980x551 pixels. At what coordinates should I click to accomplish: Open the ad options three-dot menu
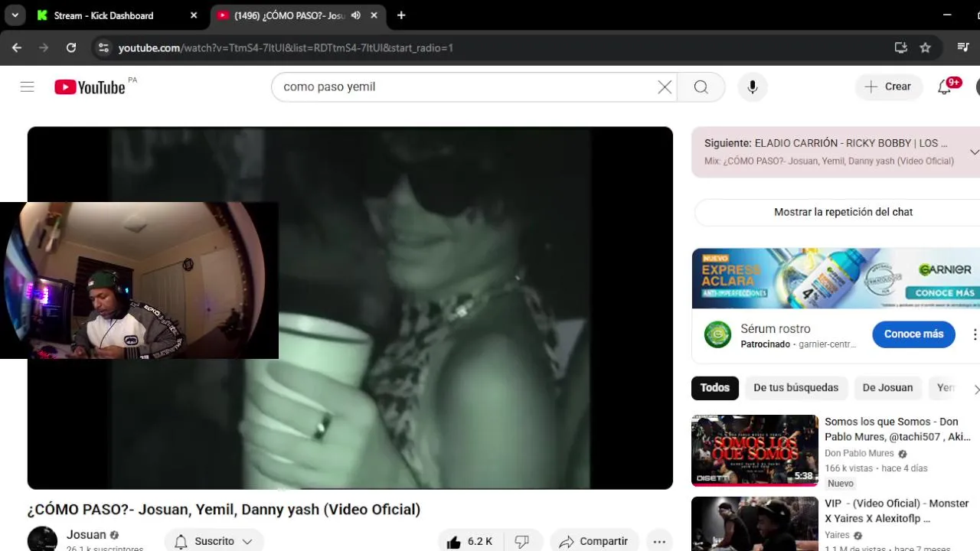(975, 334)
